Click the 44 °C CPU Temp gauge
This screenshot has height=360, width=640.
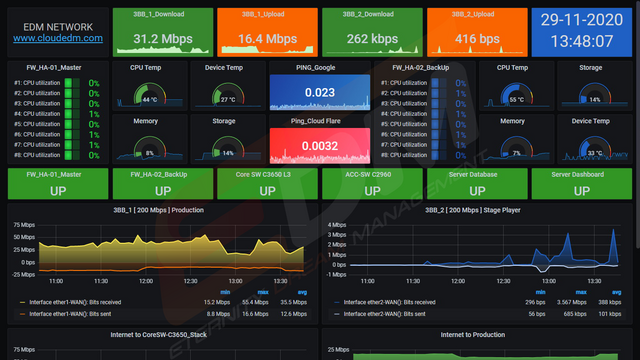[150, 94]
